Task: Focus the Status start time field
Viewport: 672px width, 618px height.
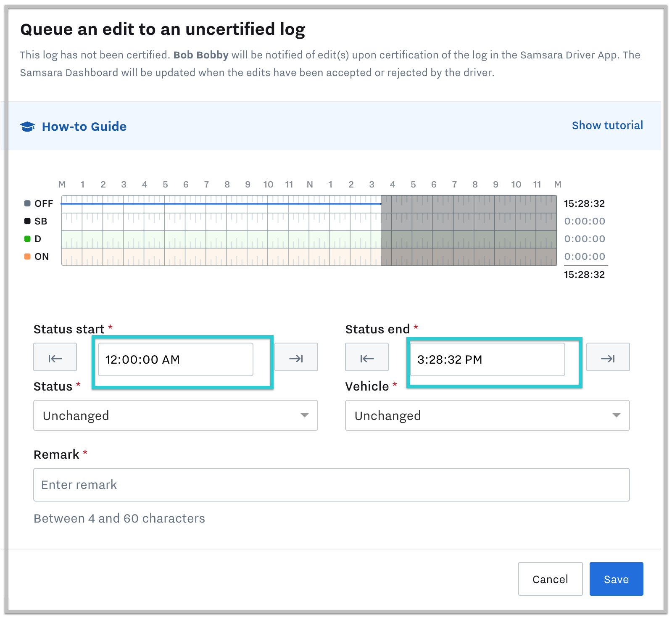Action: 175,359
